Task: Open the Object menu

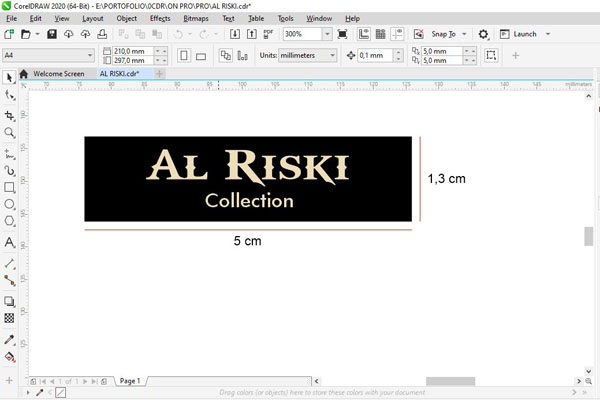Action: (127, 18)
